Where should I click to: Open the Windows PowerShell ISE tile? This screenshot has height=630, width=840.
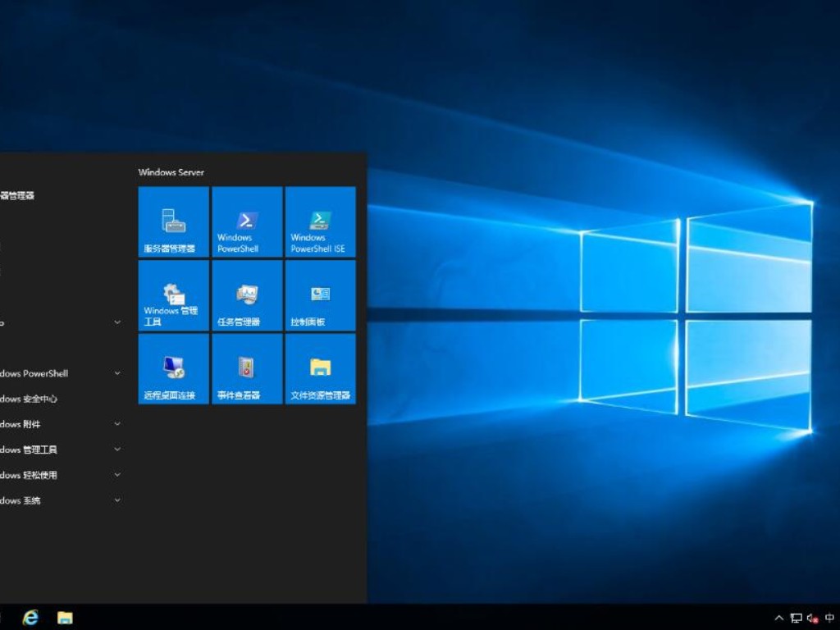320,221
